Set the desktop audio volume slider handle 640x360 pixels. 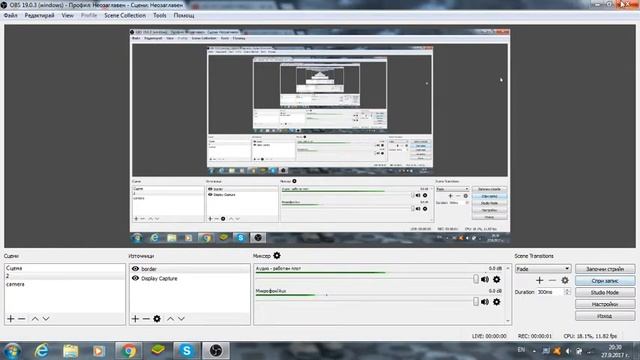476,279
